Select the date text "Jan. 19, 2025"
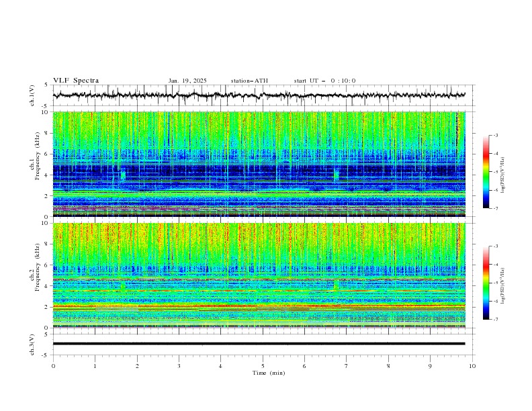Image resolution: width=532 pixels, height=411 pixels. click(187, 81)
